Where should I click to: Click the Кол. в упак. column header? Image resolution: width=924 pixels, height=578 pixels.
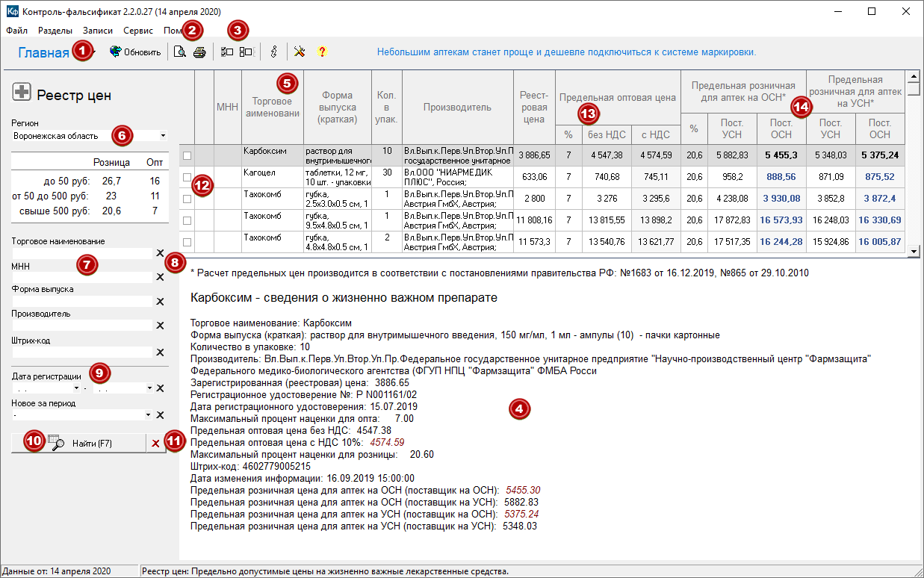(386, 108)
